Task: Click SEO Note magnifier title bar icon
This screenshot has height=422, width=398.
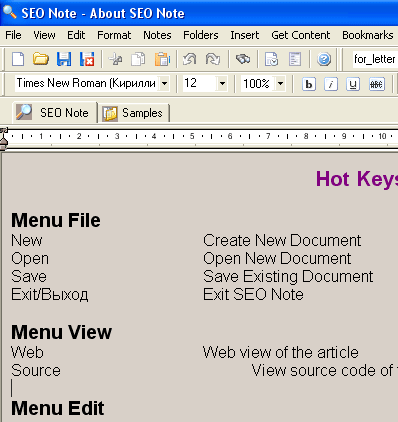Action: [9, 12]
